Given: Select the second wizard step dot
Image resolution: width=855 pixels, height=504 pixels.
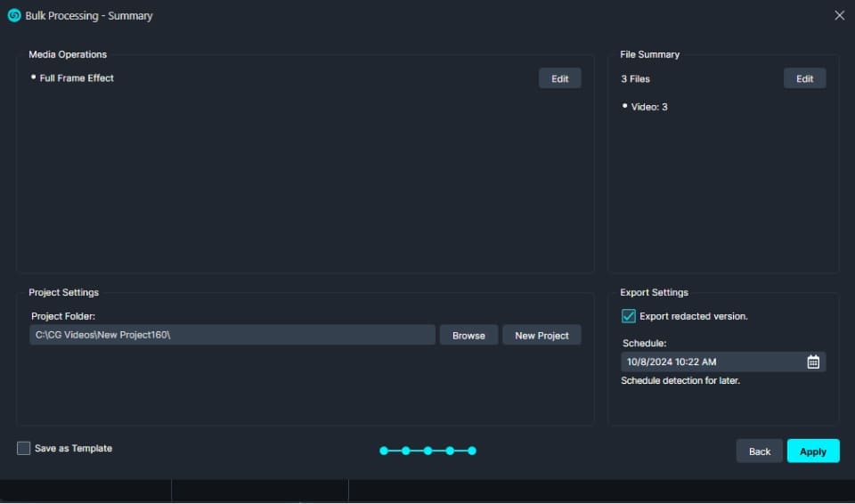Looking at the screenshot, I should pos(406,451).
